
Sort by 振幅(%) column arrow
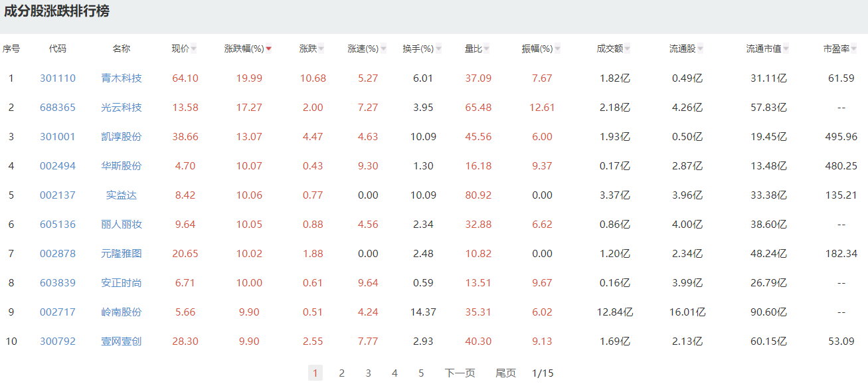(557, 48)
